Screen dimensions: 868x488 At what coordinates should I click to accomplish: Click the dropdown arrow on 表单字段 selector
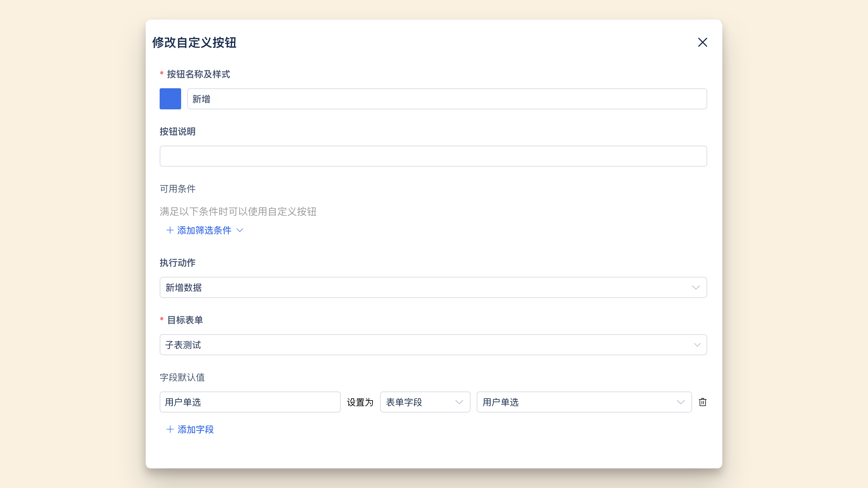(x=459, y=402)
